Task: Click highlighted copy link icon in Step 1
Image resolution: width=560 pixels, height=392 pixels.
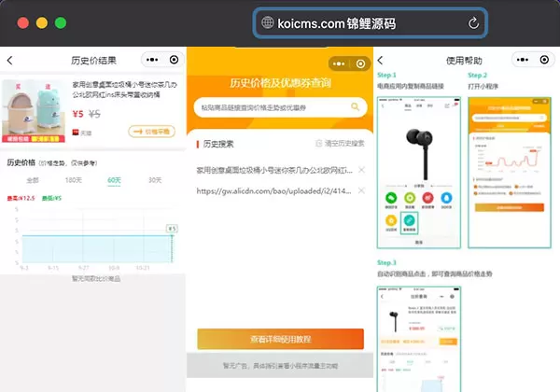Action: [410, 222]
